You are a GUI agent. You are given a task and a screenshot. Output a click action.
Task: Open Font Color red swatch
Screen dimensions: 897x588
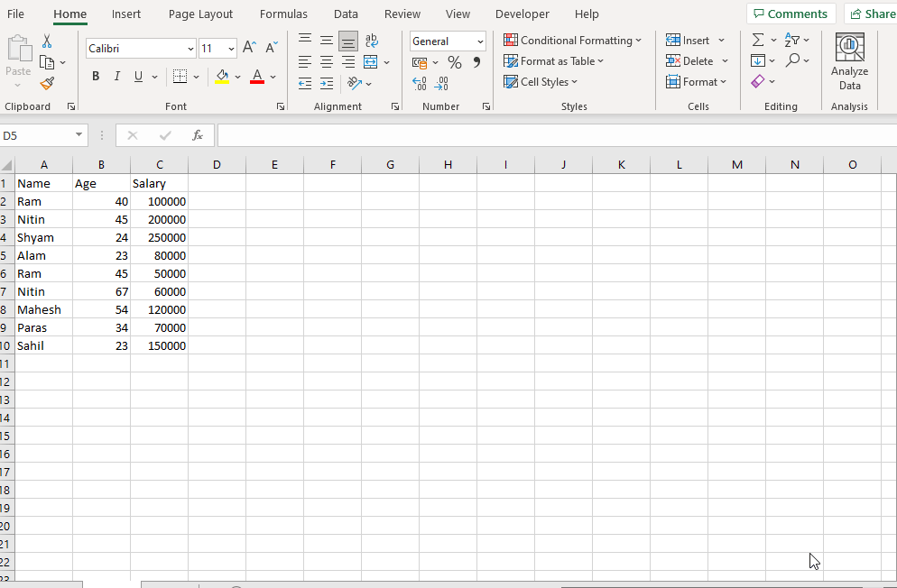pos(257,76)
